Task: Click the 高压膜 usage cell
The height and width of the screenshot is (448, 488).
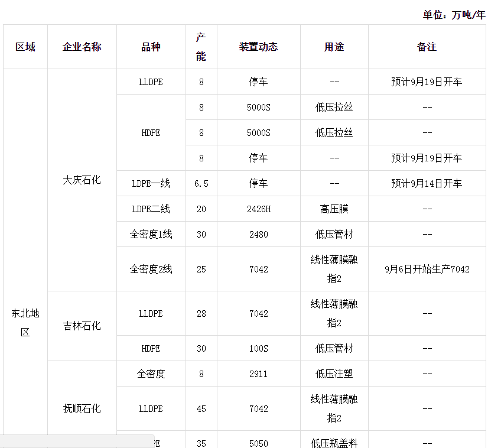Action: 334,209
